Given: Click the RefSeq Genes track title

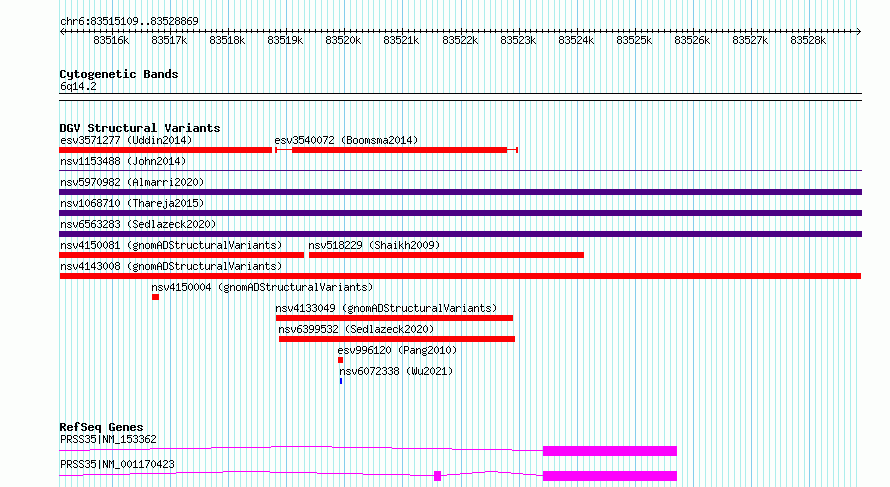Looking at the screenshot, I should (101, 427).
